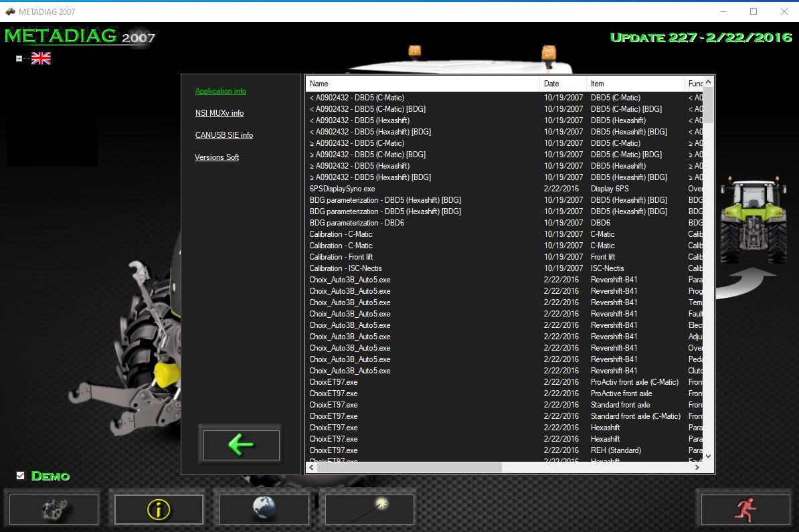799x532 pixels.
Task: Open the yellow info icon at bottom
Action: tap(159, 509)
